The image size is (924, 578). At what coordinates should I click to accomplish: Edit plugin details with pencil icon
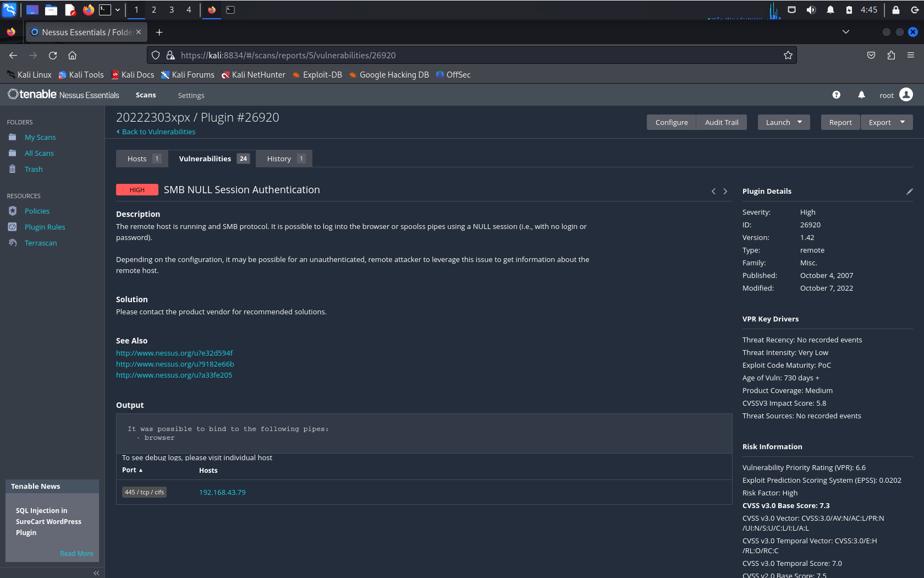coord(909,191)
